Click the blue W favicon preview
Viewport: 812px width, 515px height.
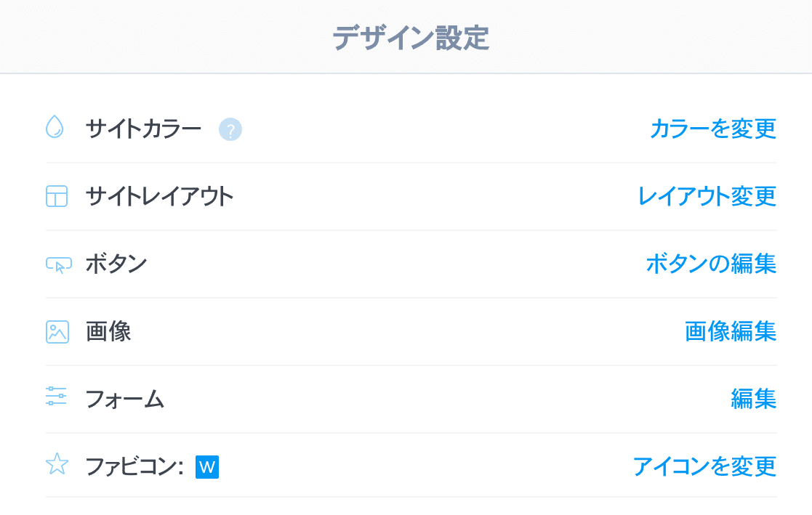point(207,467)
